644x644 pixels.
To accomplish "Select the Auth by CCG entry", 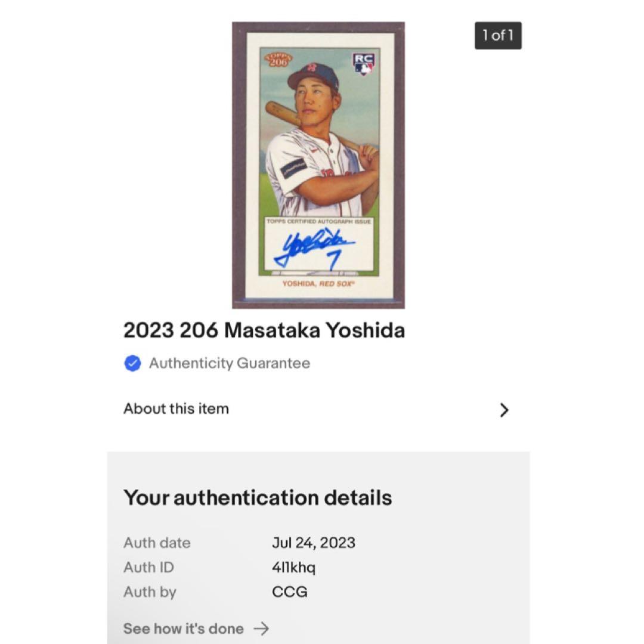I will pos(289,592).
